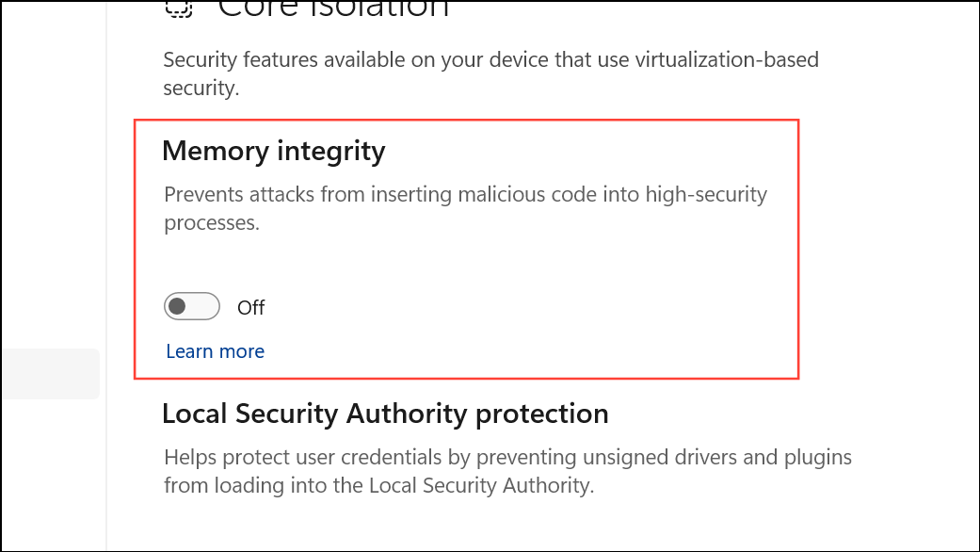Click the Off label beside the switch
Viewport: 980px width, 552px height.
click(251, 308)
